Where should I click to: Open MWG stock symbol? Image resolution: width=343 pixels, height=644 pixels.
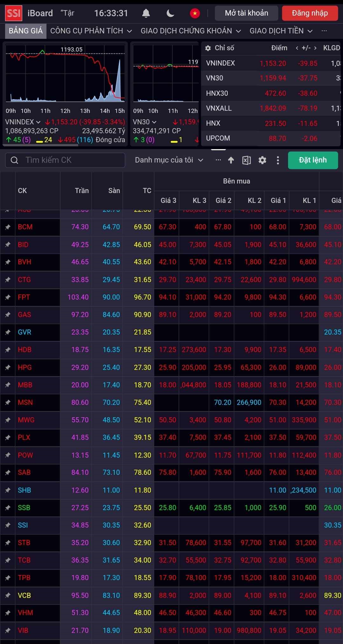click(26, 420)
